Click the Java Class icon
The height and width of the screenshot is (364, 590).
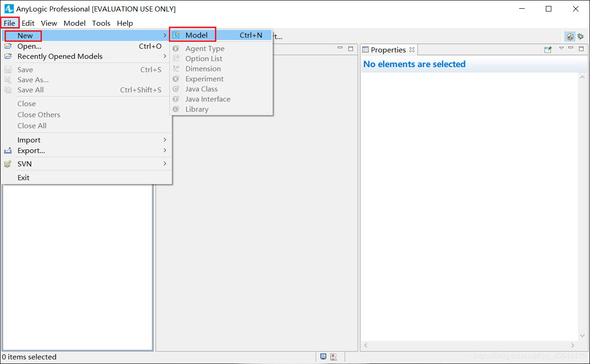pos(176,89)
